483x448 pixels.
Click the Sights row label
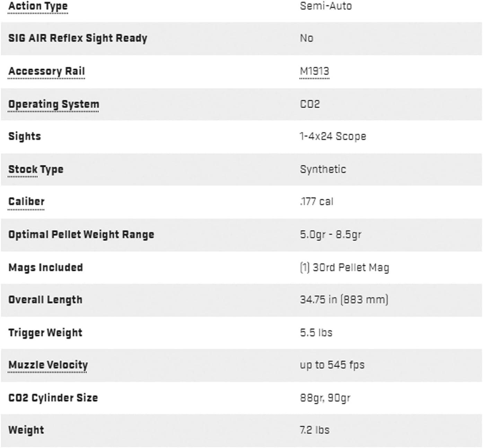click(25, 136)
